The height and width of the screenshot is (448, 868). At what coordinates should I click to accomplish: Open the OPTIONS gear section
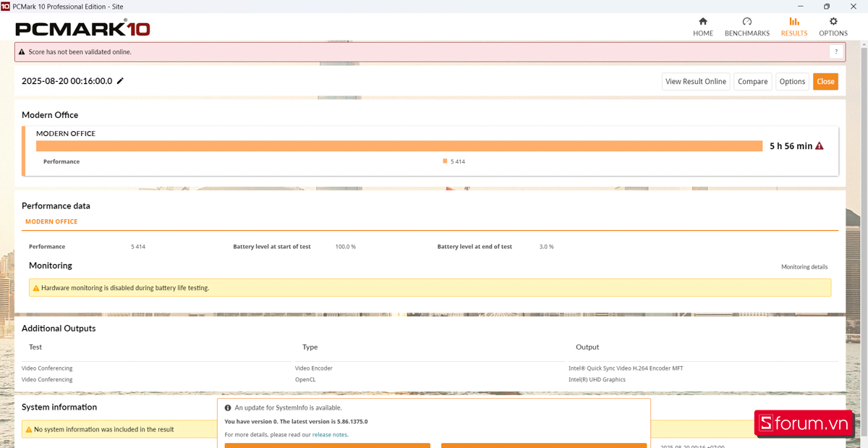point(833,27)
